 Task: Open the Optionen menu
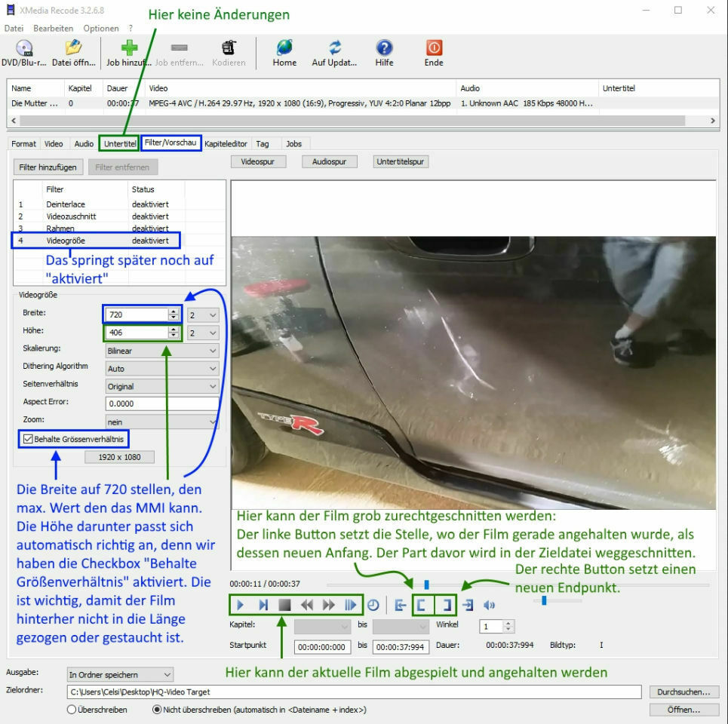101,29
